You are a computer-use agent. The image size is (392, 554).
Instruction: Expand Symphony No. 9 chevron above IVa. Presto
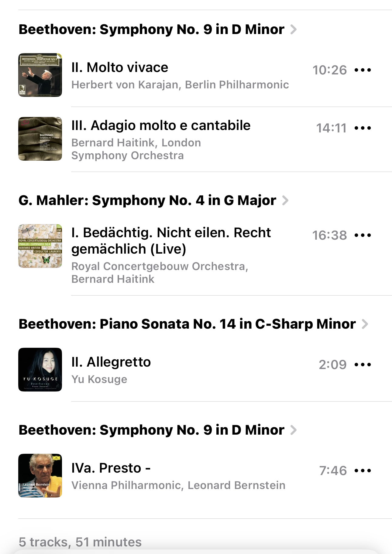pos(294,430)
